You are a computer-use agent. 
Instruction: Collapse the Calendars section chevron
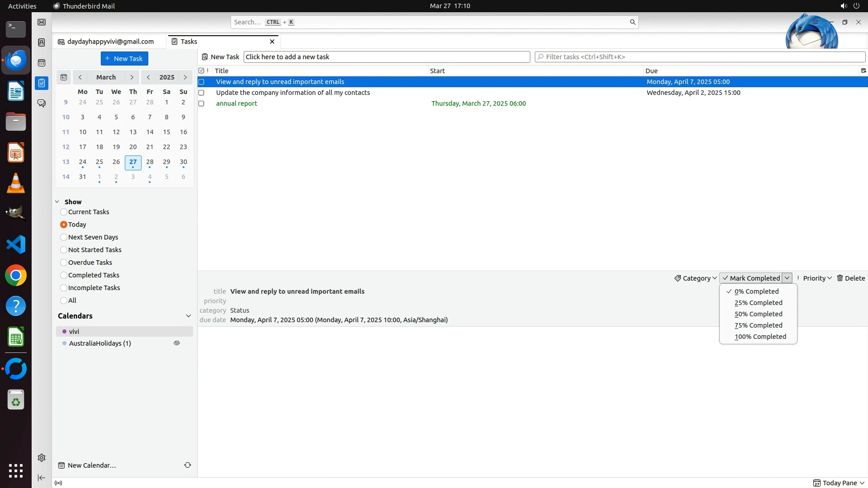189,316
